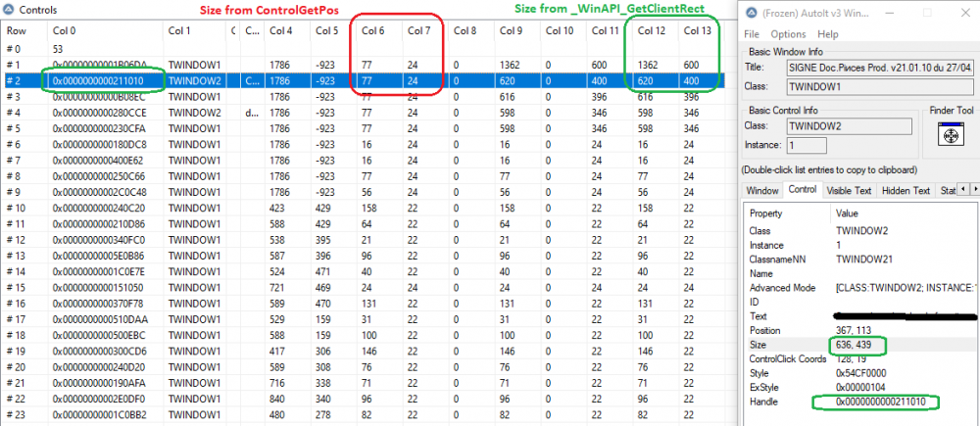Click the tab strip left scroll arrow
Viewport: 980px width, 426px height.
tap(963, 189)
